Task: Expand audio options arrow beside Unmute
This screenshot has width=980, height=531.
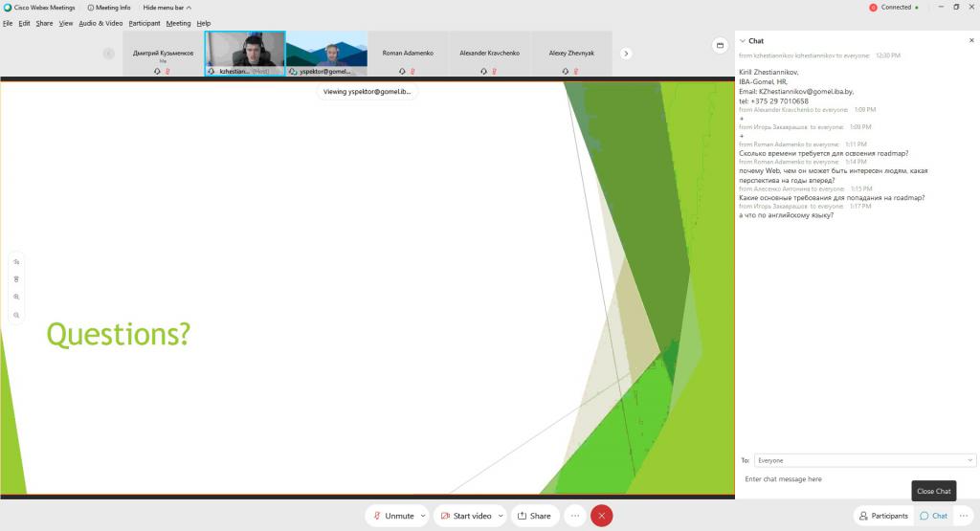Action: pos(423,516)
